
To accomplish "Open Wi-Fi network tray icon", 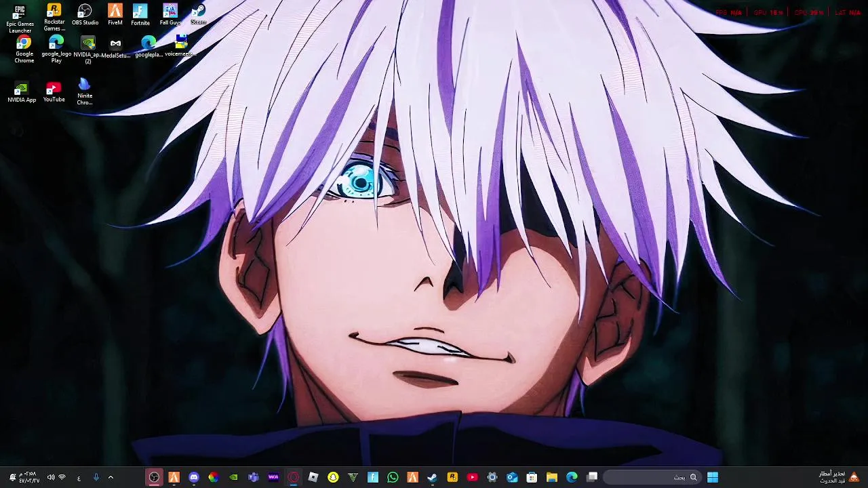I will point(62,477).
